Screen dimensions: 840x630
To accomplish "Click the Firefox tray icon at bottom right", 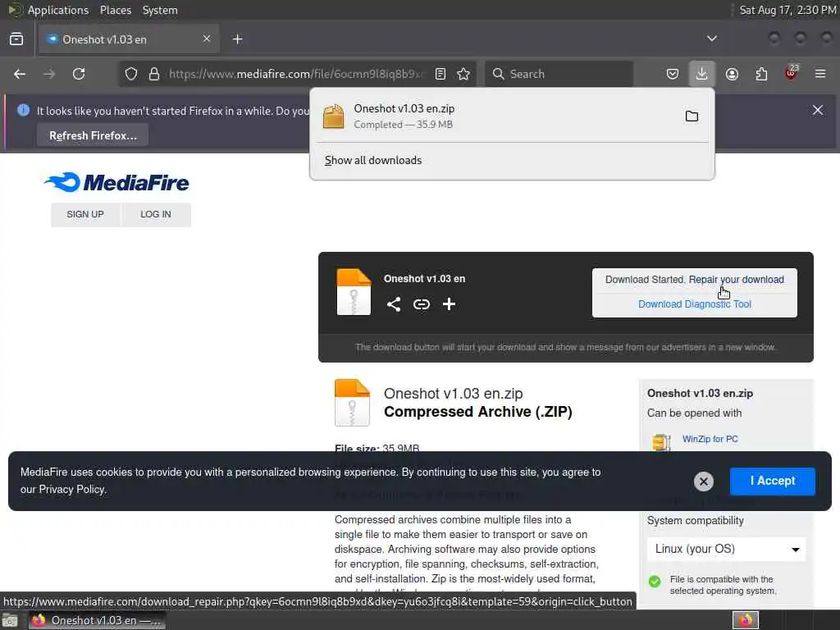I will pos(746,620).
